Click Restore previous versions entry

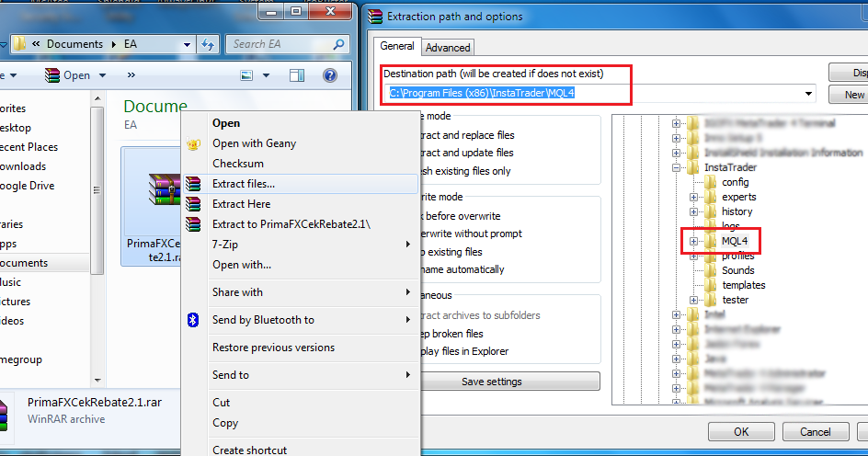click(301, 348)
